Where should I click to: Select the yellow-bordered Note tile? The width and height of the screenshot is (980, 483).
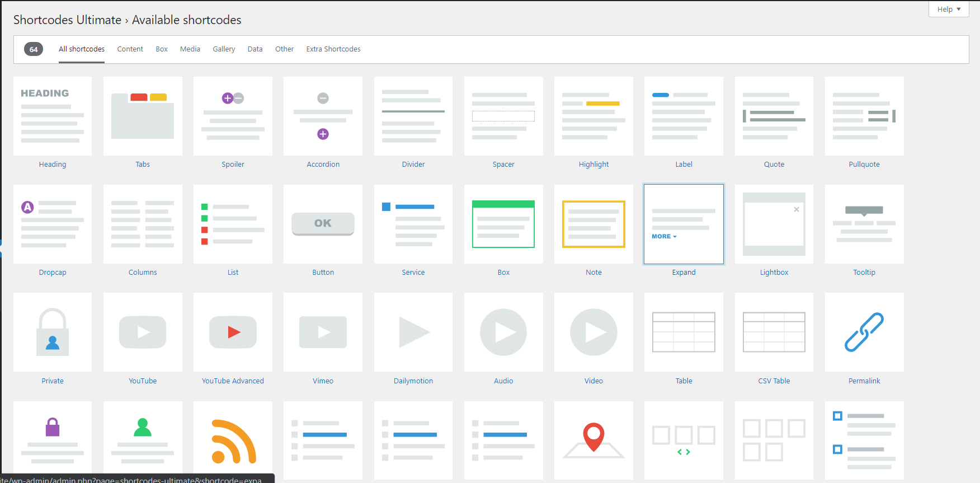point(593,224)
